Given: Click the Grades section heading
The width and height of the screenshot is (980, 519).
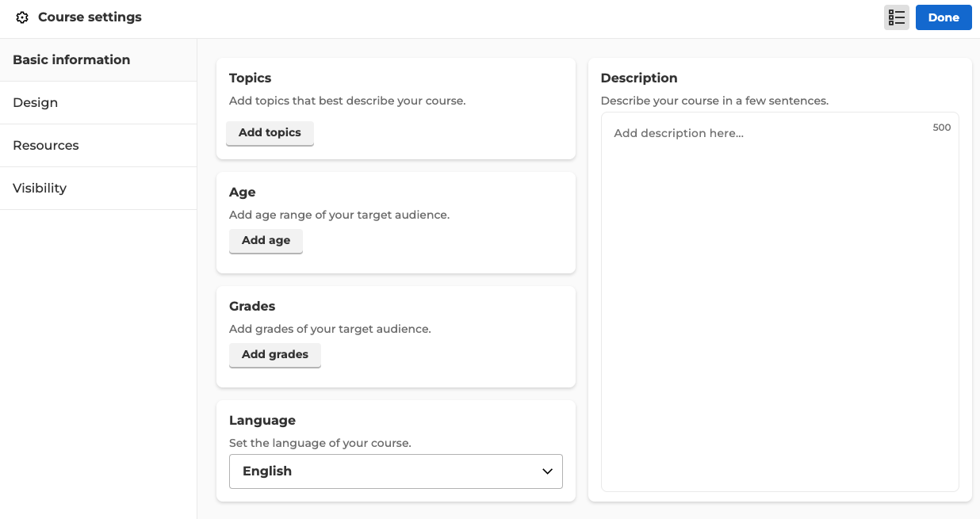Looking at the screenshot, I should coord(252,306).
